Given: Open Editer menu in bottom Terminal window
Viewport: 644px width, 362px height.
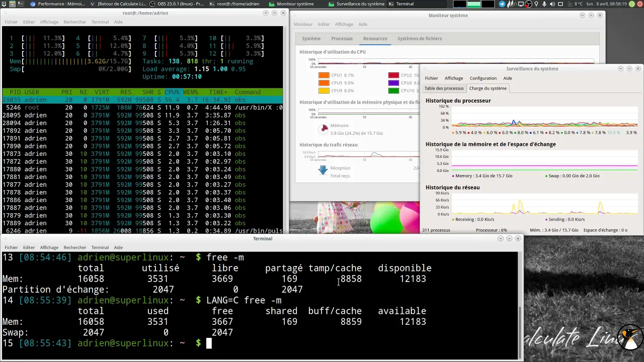Looking at the screenshot, I should tap(29, 247).
